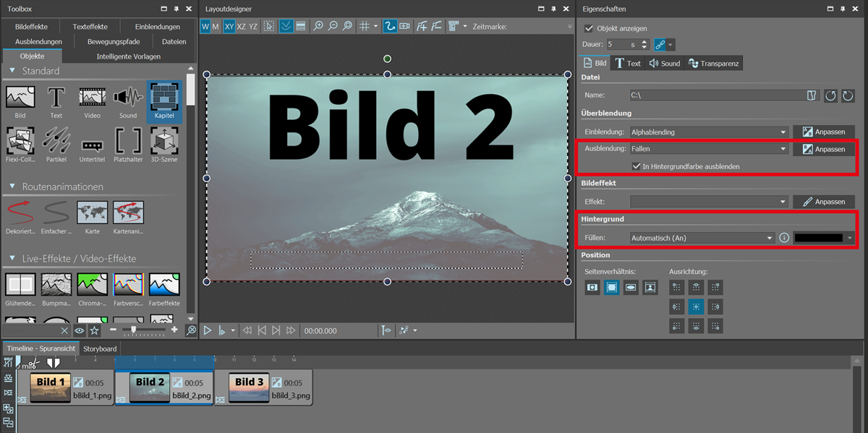Screen dimensions: 868x433
Task: Select the Kapitel object in Toolbox
Action: tap(164, 100)
